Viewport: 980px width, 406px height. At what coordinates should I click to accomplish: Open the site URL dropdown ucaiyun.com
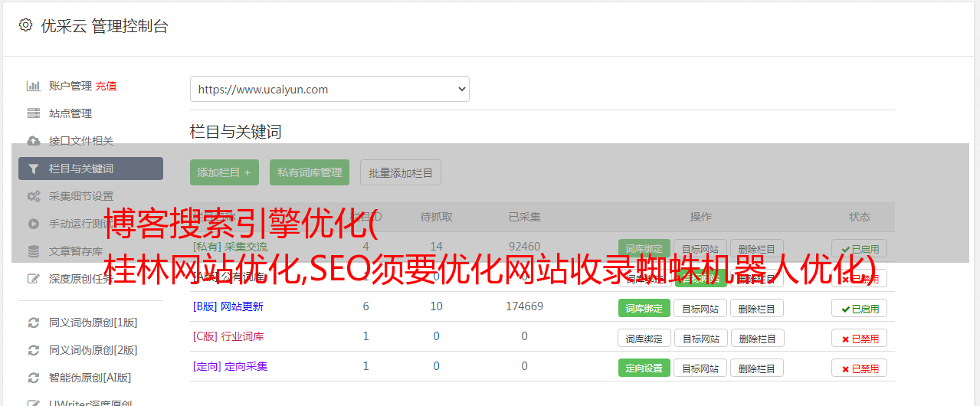coord(329,89)
